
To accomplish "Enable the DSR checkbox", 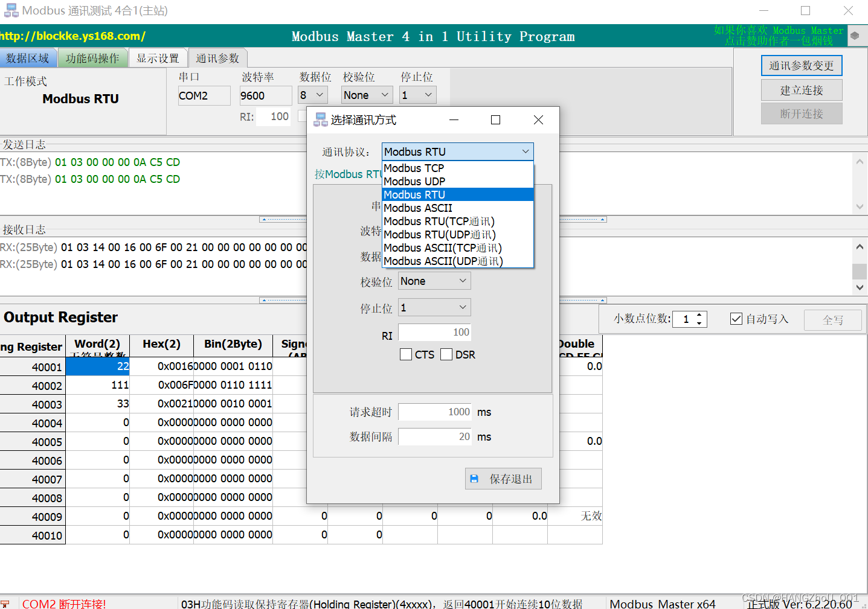I will [446, 354].
